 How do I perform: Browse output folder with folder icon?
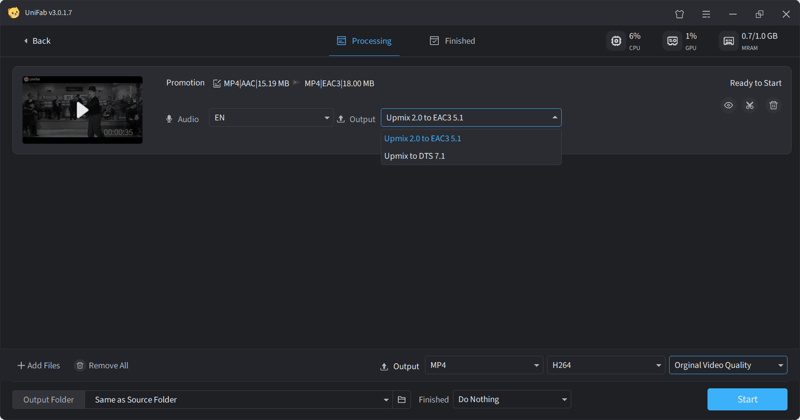point(402,400)
